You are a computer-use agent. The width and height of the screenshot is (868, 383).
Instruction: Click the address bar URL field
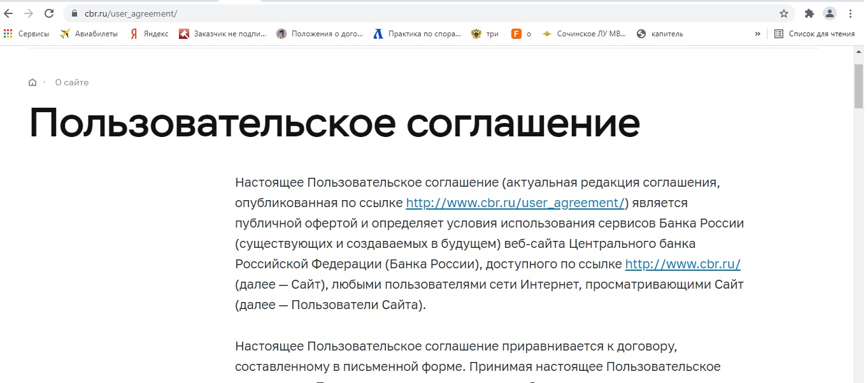pyautogui.click(x=382, y=13)
